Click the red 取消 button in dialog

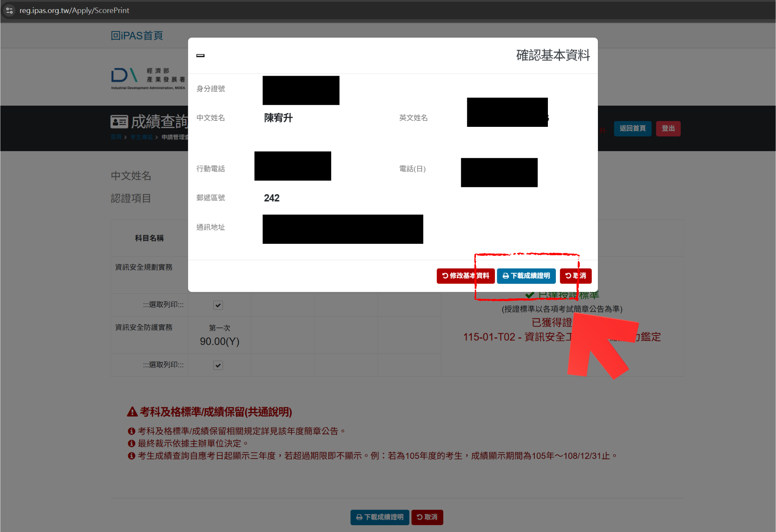pyautogui.click(x=575, y=276)
